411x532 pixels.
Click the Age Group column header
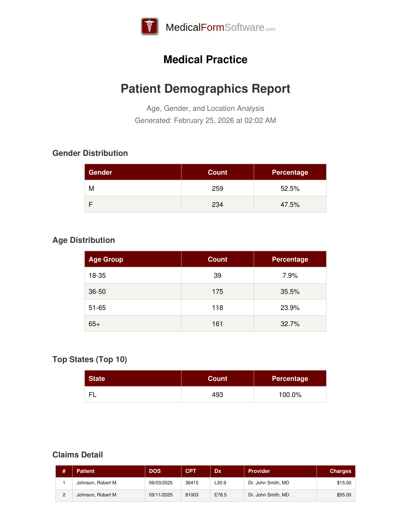click(106, 259)
